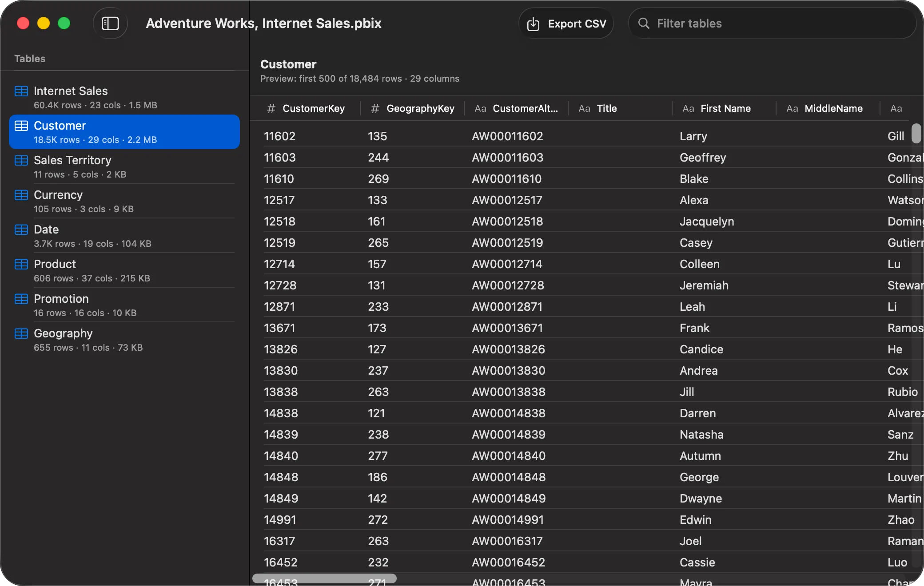The width and height of the screenshot is (924, 586).
Task: Click GeographyKey 233 in Leah's row
Action: 378,307
